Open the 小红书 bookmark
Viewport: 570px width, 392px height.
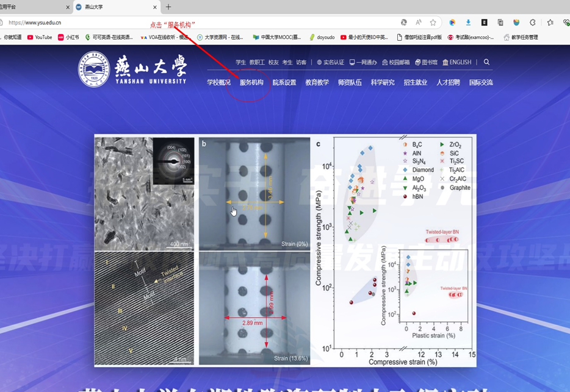point(68,37)
